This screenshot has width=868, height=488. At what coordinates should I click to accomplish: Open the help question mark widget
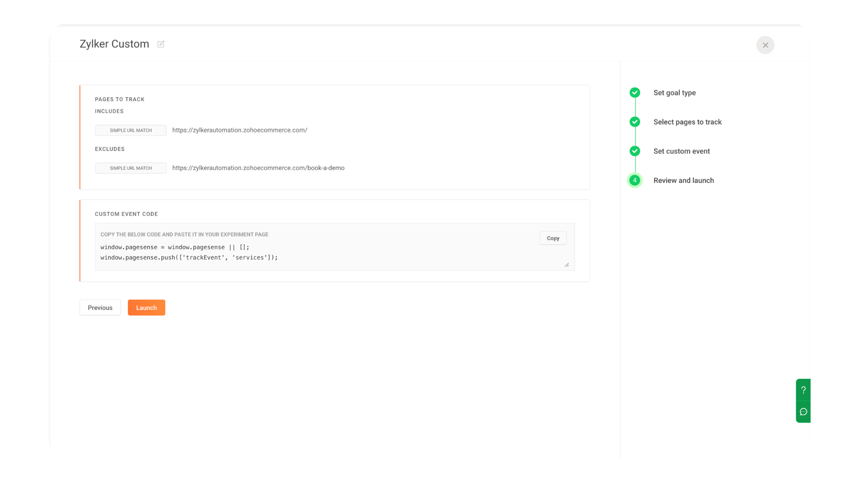[x=803, y=390]
